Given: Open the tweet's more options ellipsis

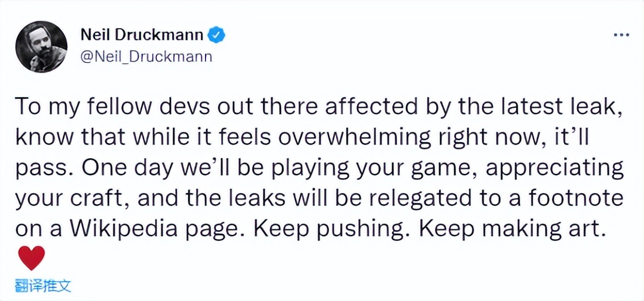Looking at the screenshot, I should (x=621, y=35).
